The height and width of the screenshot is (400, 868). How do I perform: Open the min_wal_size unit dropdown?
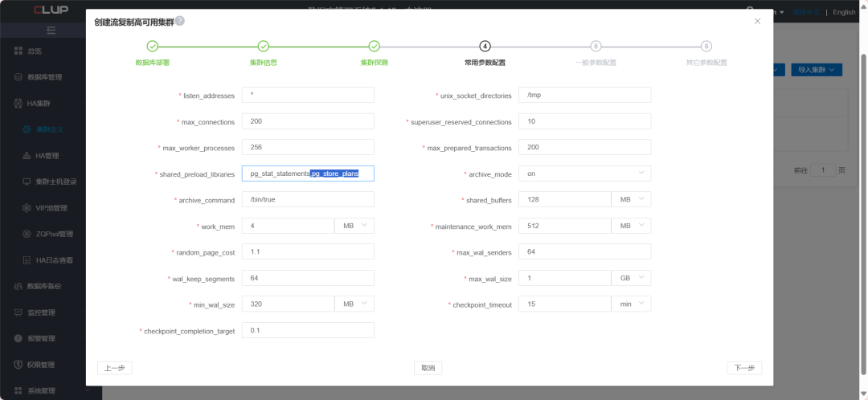(354, 304)
